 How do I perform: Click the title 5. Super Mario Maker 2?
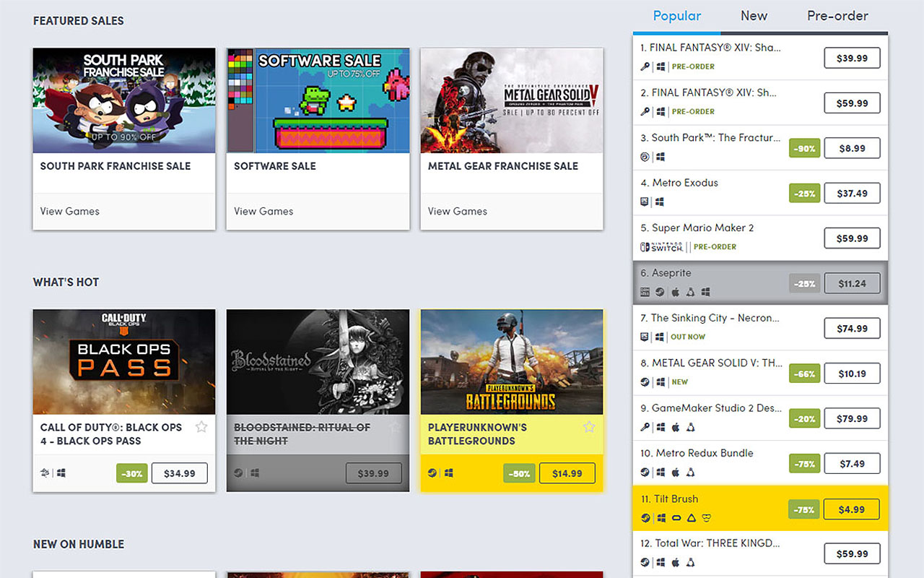(x=697, y=228)
